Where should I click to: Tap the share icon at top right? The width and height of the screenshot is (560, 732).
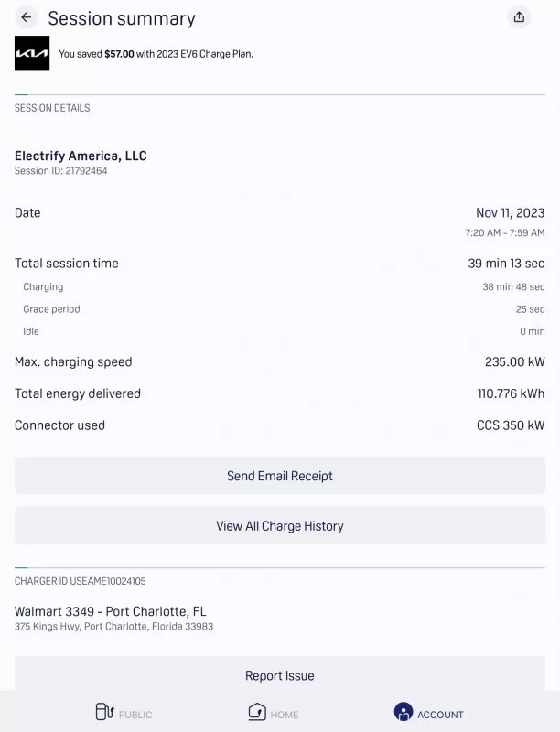click(519, 17)
